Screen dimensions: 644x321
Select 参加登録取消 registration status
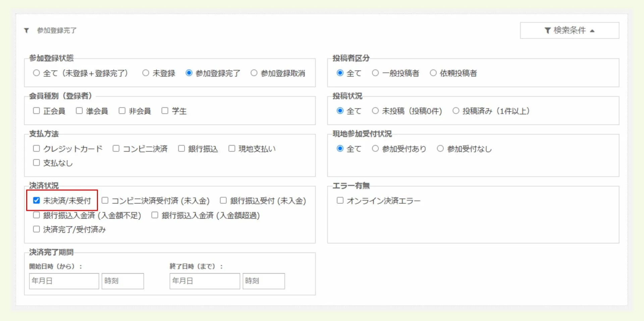(x=254, y=73)
